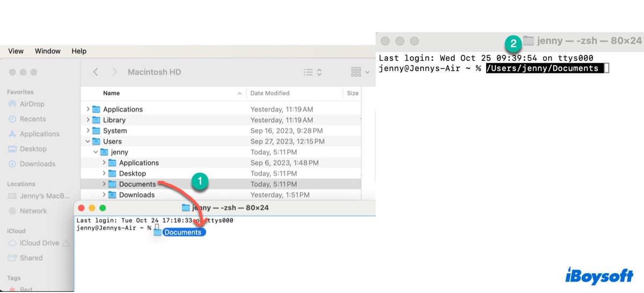Open the Finder group-by dropdown
The width and height of the screenshot is (644, 293).
(360, 72)
